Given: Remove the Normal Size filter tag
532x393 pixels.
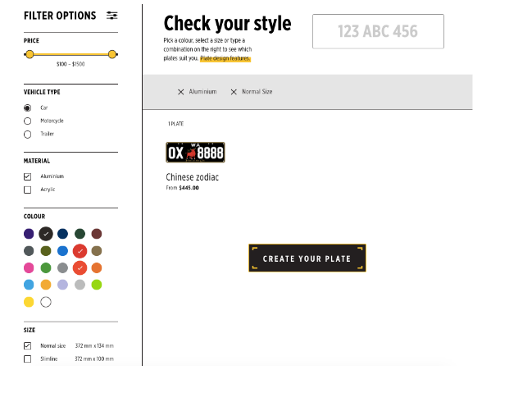Looking at the screenshot, I should point(234,92).
